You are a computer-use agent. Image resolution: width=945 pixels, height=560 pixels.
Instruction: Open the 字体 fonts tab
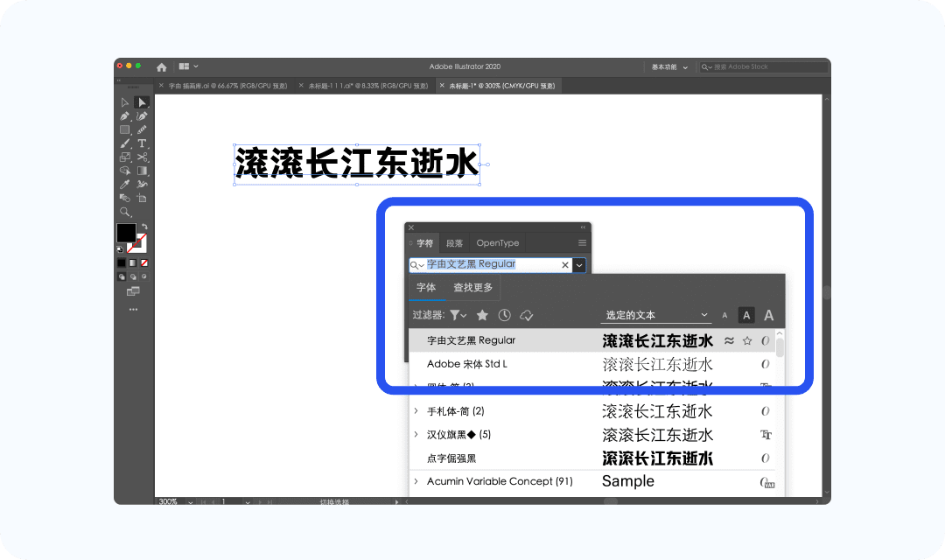pos(426,288)
